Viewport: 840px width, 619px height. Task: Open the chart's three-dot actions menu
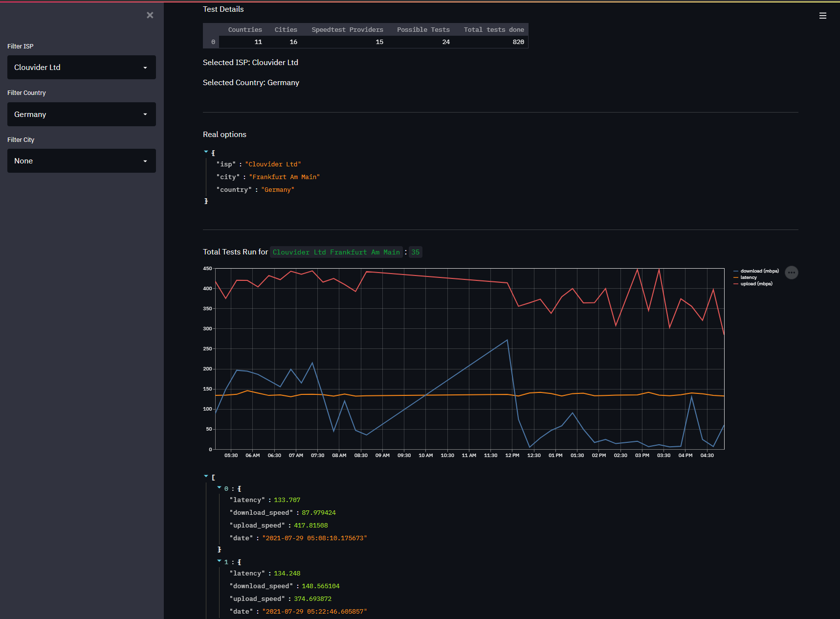(792, 273)
